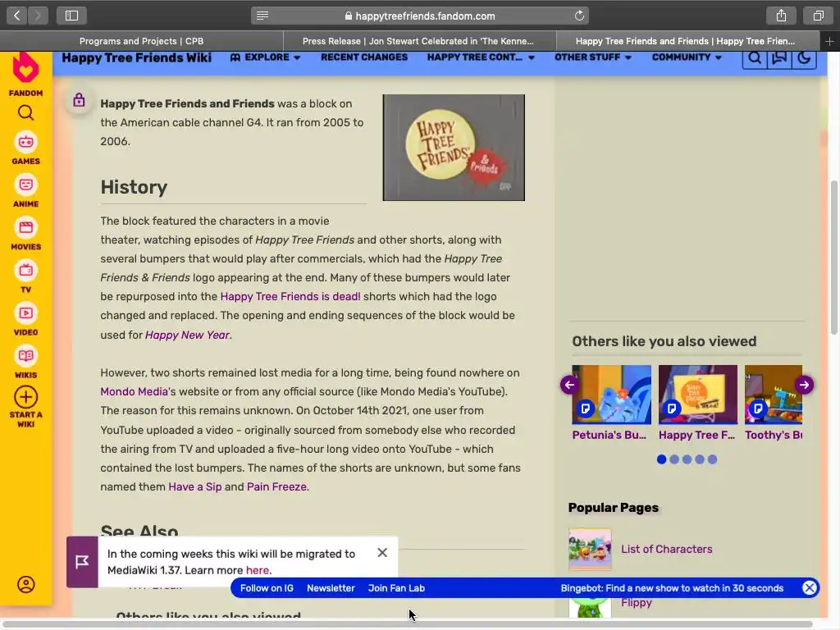Click the wiki header search icon

tap(755, 58)
